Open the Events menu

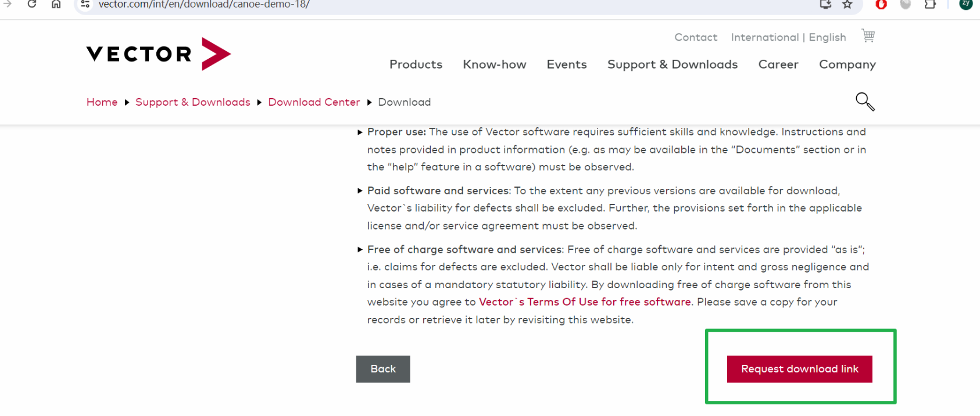pos(567,64)
